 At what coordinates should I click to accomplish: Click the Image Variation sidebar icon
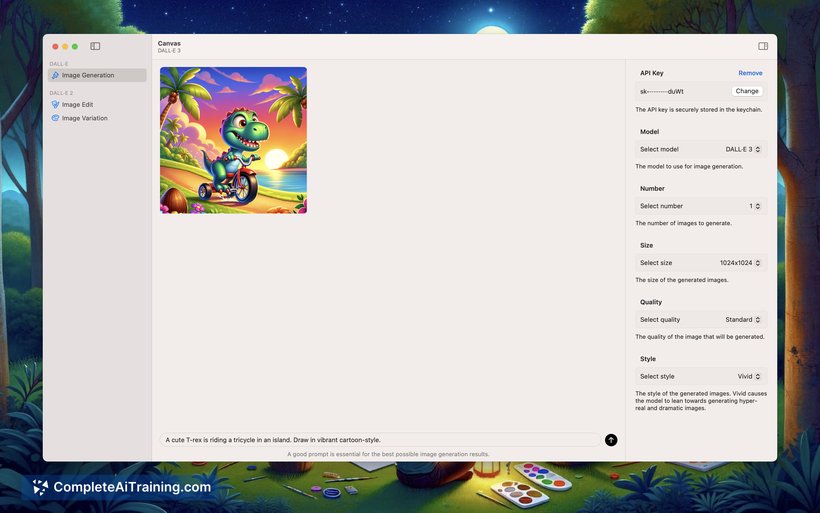point(55,118)
